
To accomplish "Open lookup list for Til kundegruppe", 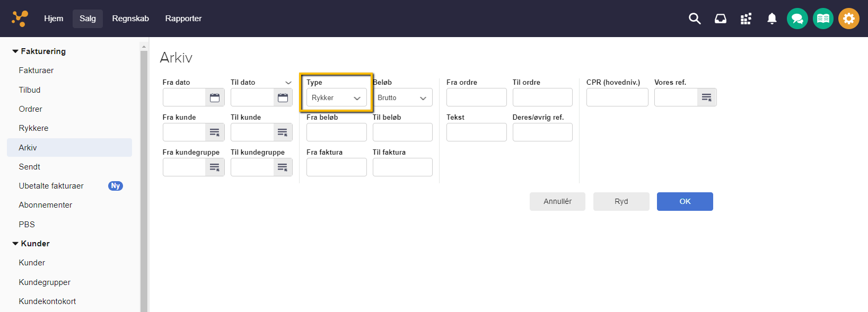I will pos(283,167).
